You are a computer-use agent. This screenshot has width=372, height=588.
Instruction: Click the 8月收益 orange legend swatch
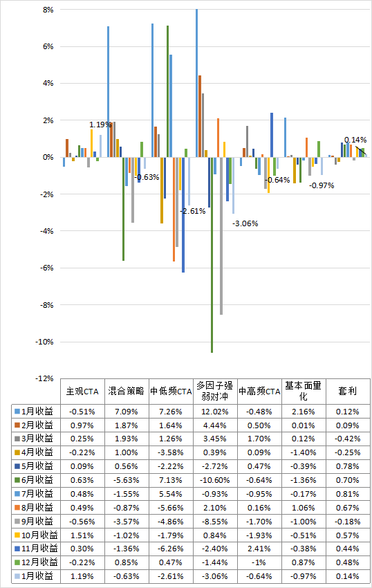[x=17, y=507]
